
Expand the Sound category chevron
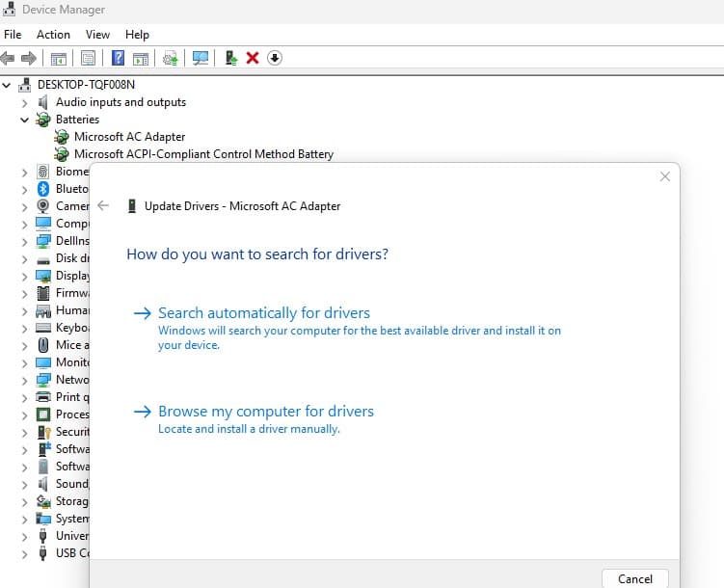click(25, 485)
